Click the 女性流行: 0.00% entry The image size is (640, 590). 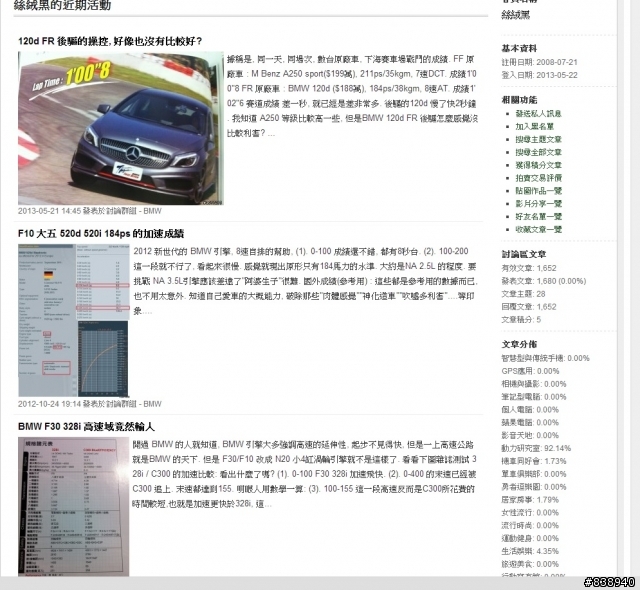coord(530,512)
